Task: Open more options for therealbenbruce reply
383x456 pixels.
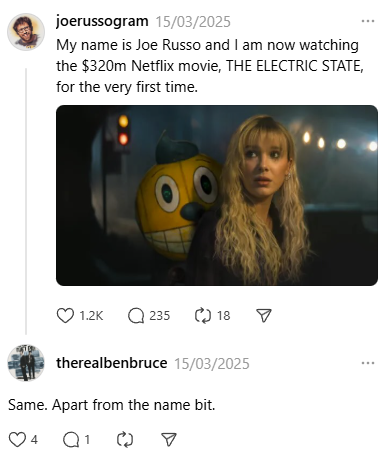Action: pos(368,363)
